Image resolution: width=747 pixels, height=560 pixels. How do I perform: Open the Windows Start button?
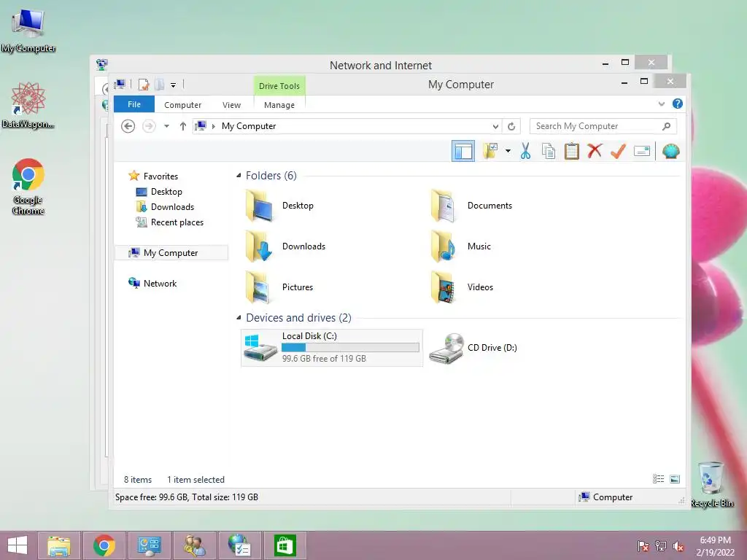pyautogui.click(x=18, y=545)
